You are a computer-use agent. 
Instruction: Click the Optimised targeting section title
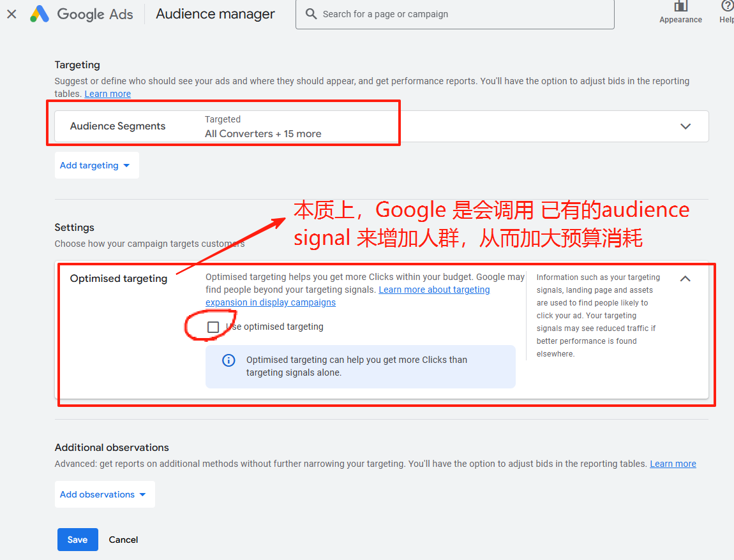[x=119, y=278]
